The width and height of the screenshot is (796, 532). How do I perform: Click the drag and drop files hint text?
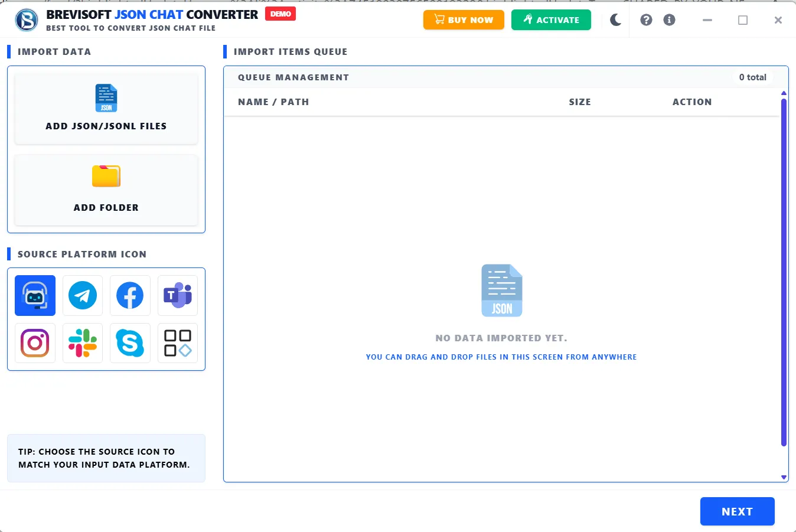pyautogui.click(x=501, y=357)
